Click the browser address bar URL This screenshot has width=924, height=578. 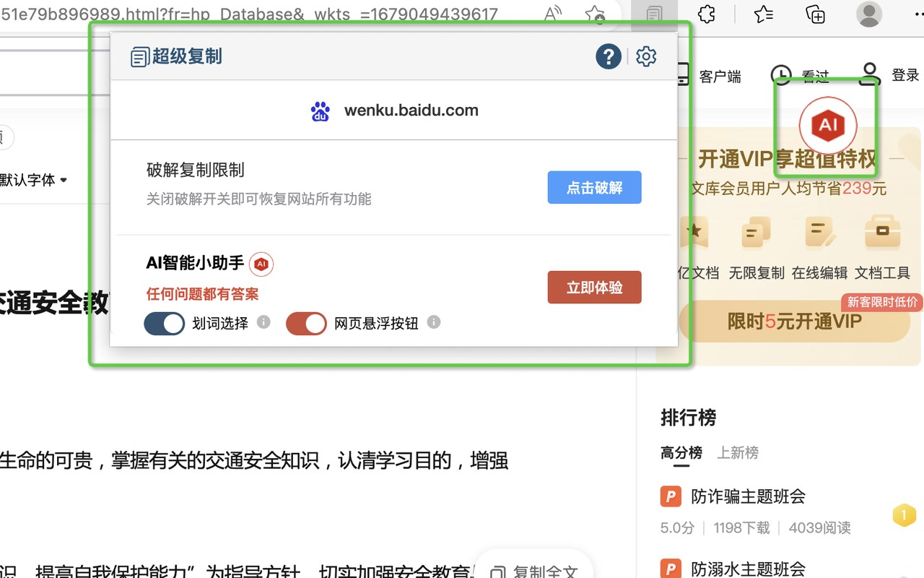[x=250, y=14]
